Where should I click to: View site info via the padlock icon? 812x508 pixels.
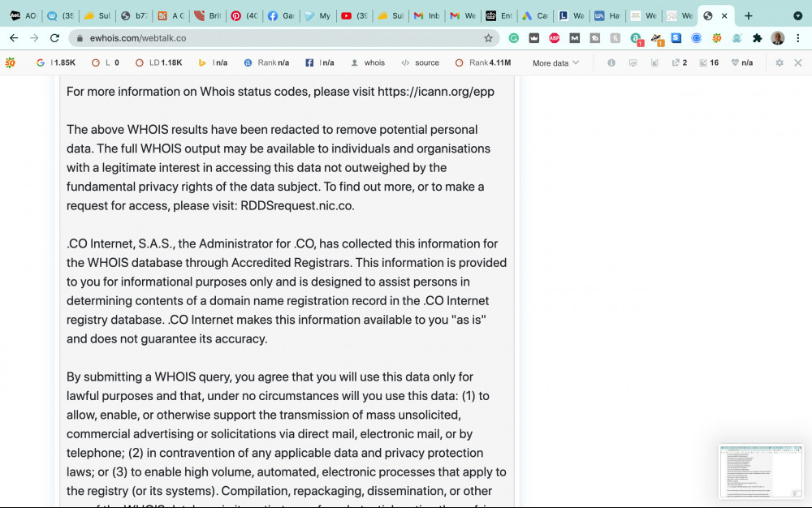tap(80, 38)
